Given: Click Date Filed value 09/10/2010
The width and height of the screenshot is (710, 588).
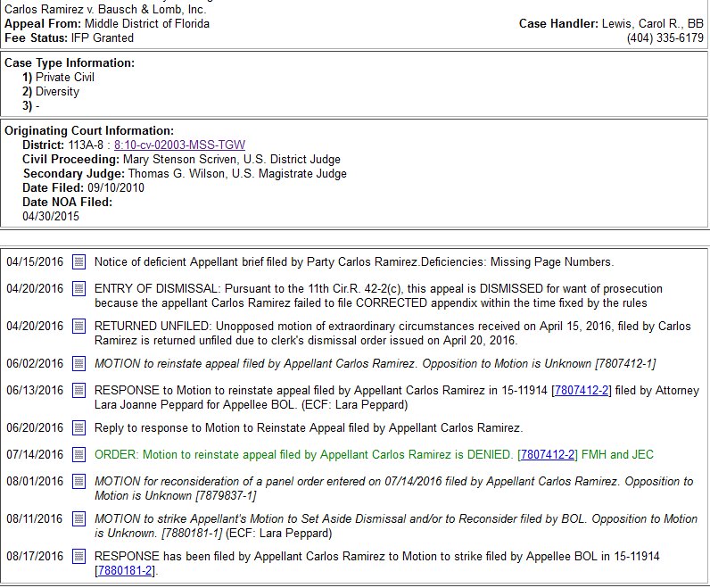Looking at the screenshot, I should pyautogui.click(x=116, y=188).
